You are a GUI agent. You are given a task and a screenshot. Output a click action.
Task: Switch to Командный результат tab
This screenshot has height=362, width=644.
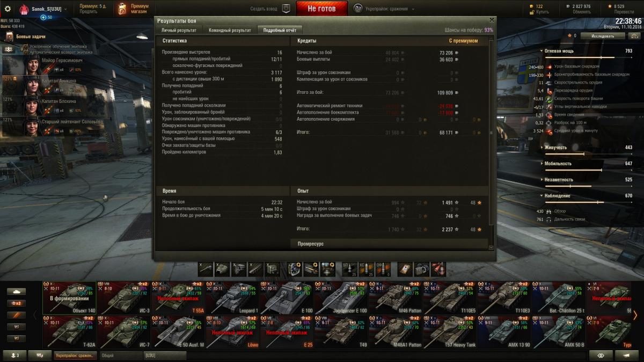(230, 30)
